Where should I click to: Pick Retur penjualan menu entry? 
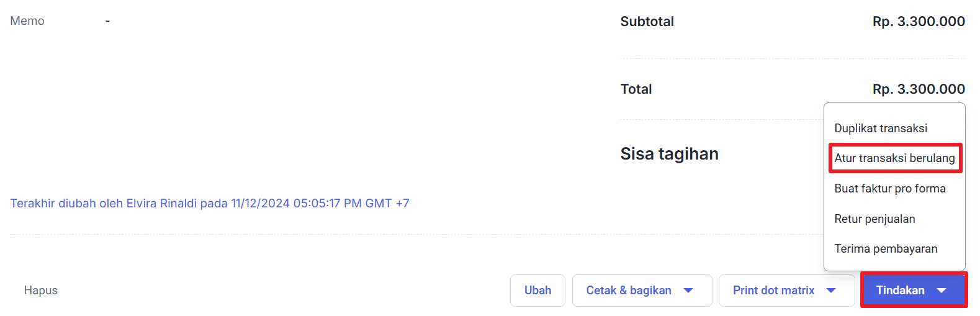[x=874, y=219]
